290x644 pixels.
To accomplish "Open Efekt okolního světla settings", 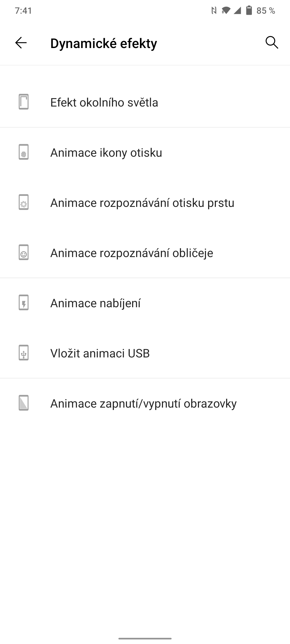I will point(104,103).
